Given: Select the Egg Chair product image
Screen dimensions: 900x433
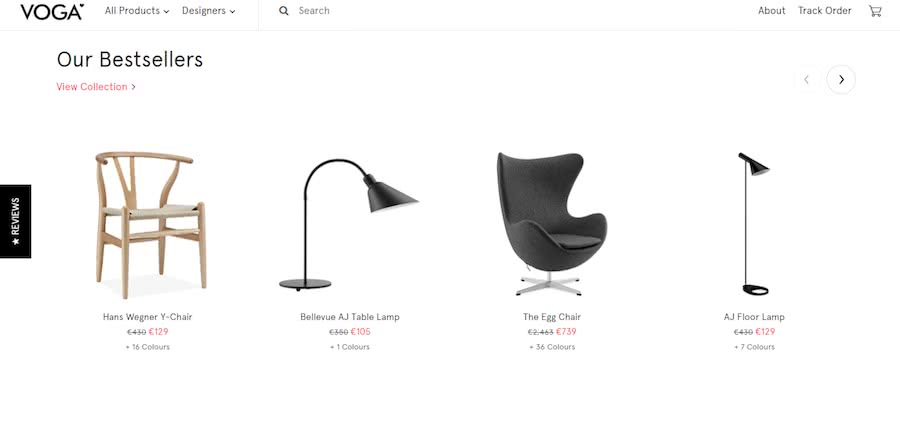Looking at the screenshot, I should [552, 224].
